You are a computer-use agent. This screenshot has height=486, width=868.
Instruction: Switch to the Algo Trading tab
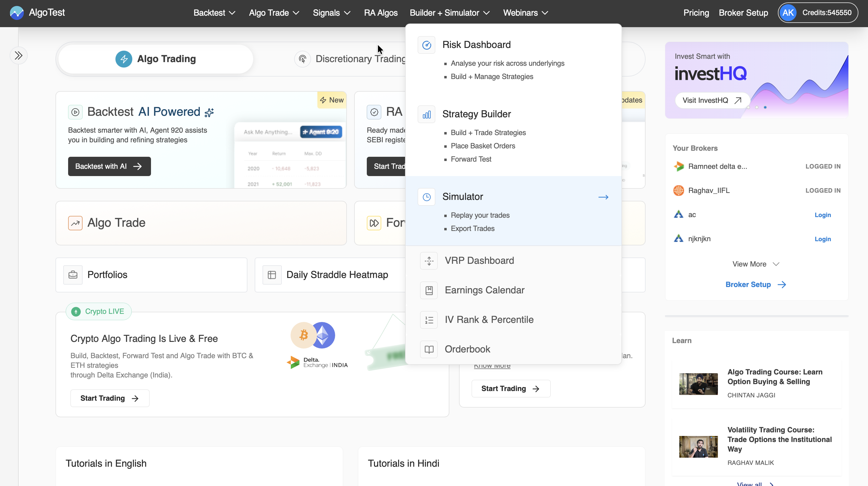(x=156, y=59)
